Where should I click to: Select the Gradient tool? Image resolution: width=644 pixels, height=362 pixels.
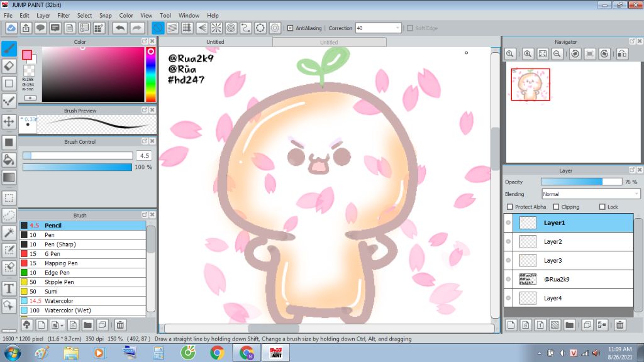tap(9, 177)
